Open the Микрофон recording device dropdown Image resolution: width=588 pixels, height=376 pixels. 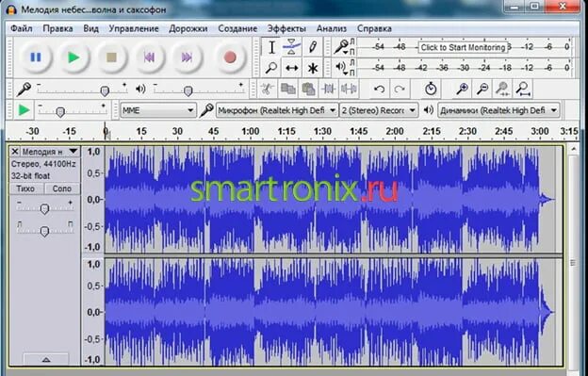pos(277,110)
